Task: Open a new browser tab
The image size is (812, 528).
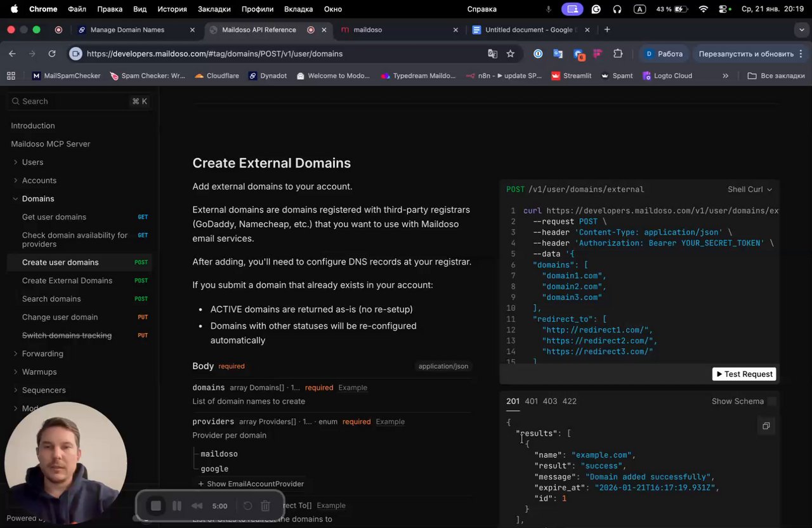Action: 607,29
